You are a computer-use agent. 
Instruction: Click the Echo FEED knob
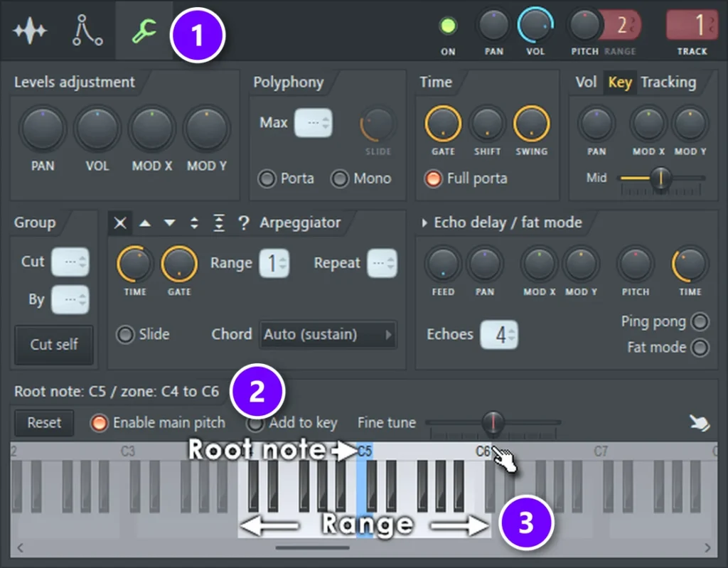tap(443, 264)
